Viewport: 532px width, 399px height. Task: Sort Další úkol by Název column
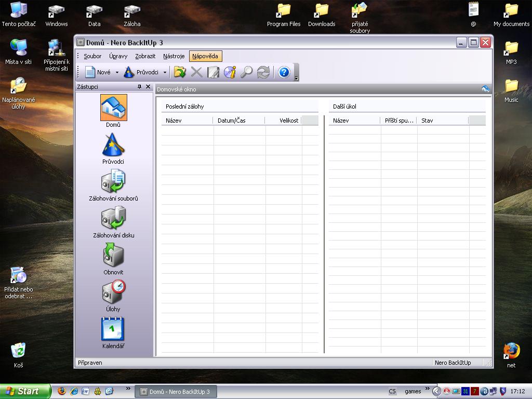coord(354,121)
